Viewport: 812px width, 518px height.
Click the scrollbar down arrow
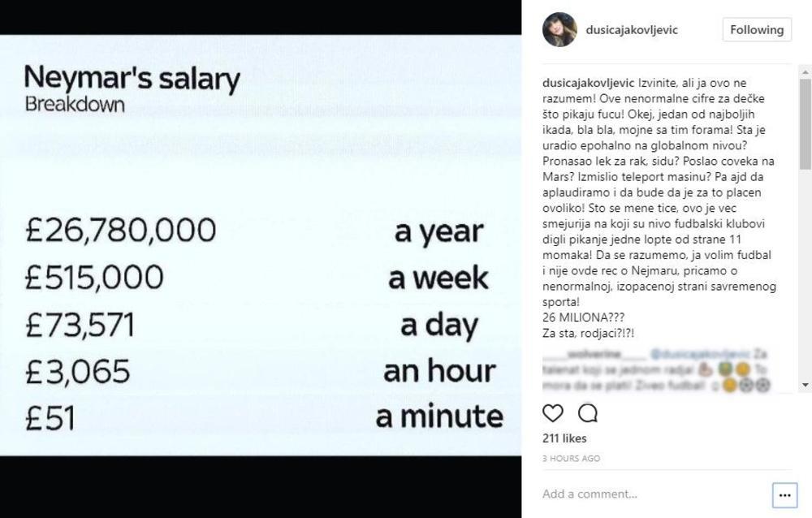(x=806, y=385)
